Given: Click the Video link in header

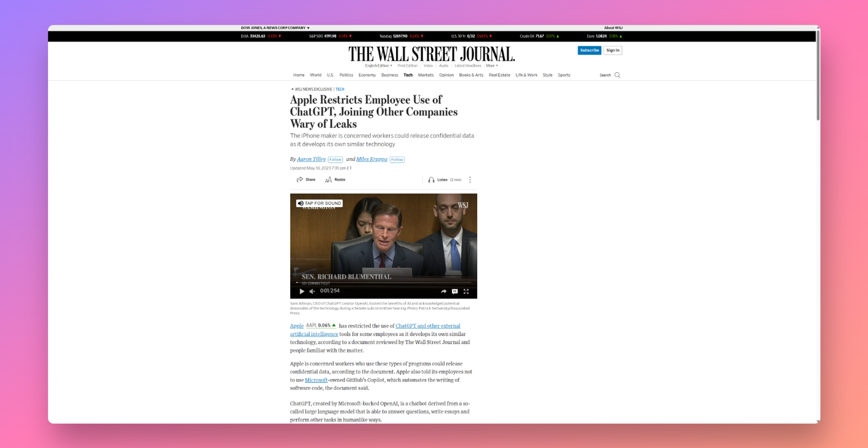Looking at the screenshot, I should point(428,66).
